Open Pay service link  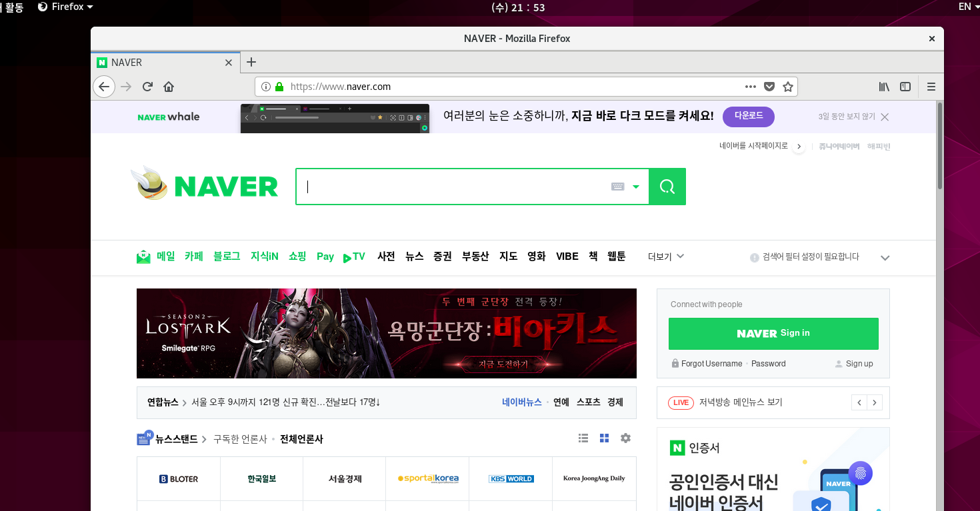pyautogui.click(x=325, y=256)
